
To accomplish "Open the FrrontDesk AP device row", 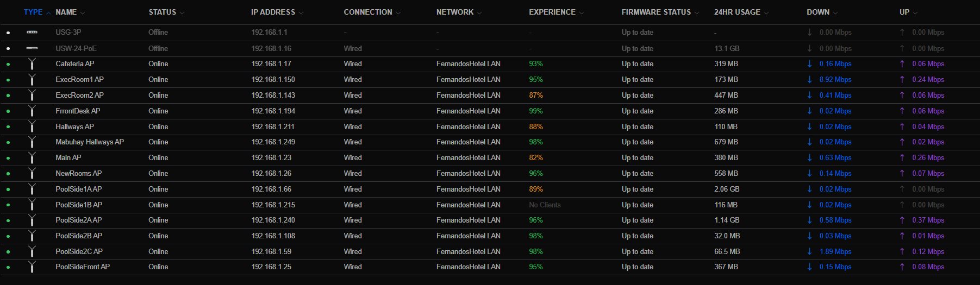I will [490, 111].
